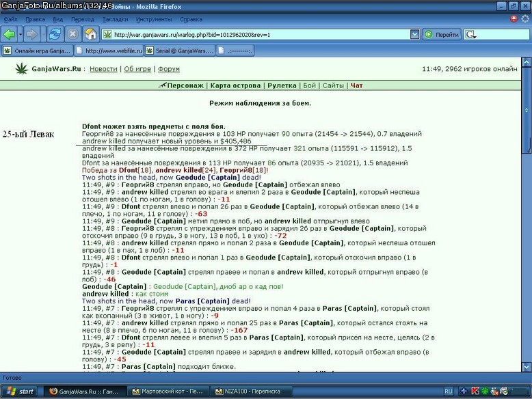Click the page scrollbar up arrow
The width and height of the screenshot is (532, 399).
coord(527,62)
